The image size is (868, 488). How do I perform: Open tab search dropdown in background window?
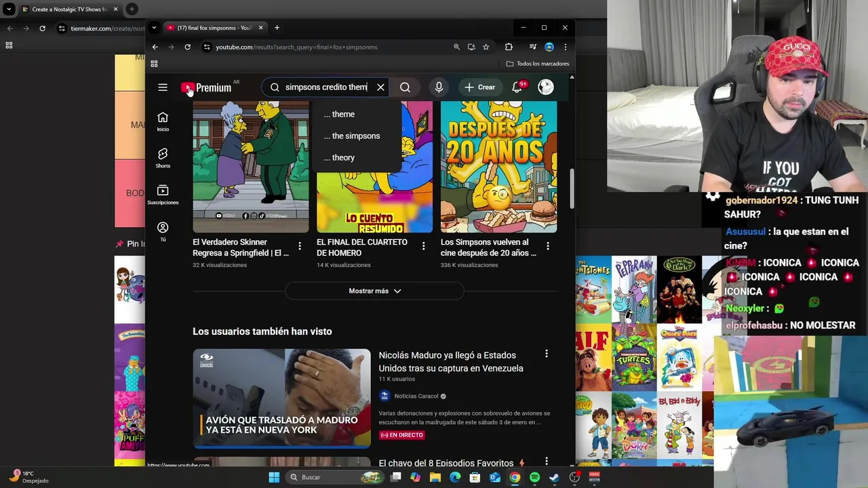click(x=9, y=9)
